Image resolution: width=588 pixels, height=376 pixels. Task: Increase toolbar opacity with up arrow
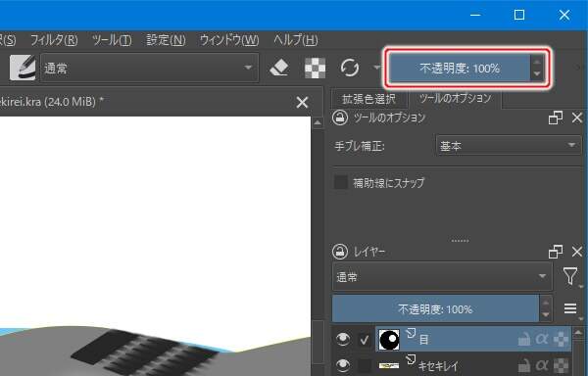[537, 62]
